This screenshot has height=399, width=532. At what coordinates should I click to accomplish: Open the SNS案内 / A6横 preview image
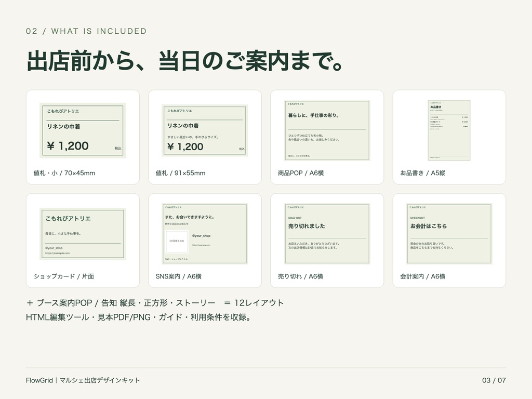tap(205, 234)
